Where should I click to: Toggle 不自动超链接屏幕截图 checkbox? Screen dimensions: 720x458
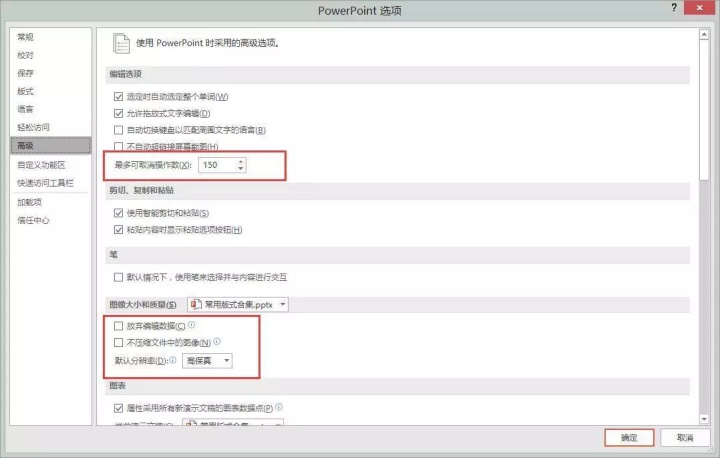118,147
